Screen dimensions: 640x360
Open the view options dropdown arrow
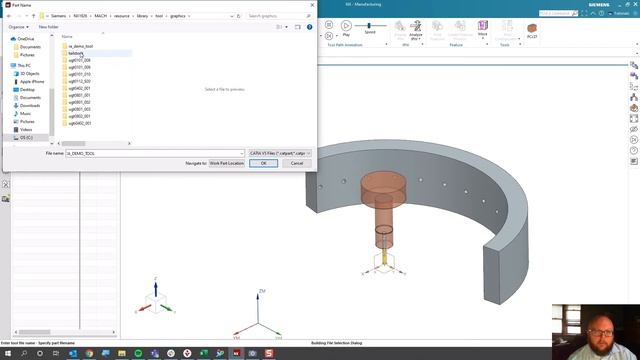click(x=286, y=27)
